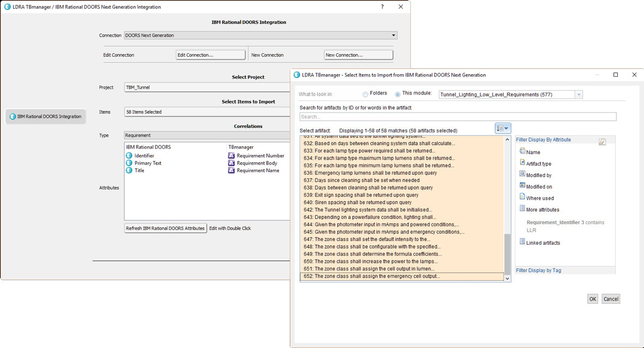The image size is (644, 348).
Task: Click the Requirement Body TBmanager icon
Action: tap(231, 163)
